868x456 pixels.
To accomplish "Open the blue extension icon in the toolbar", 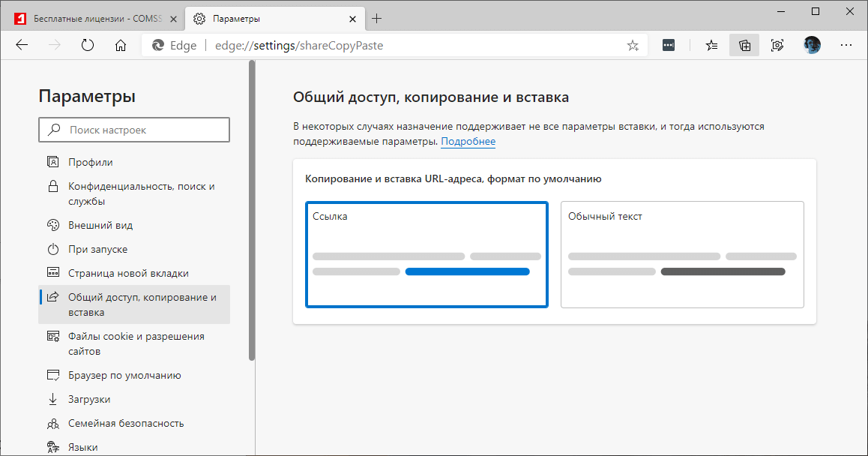I will (669, 45).
